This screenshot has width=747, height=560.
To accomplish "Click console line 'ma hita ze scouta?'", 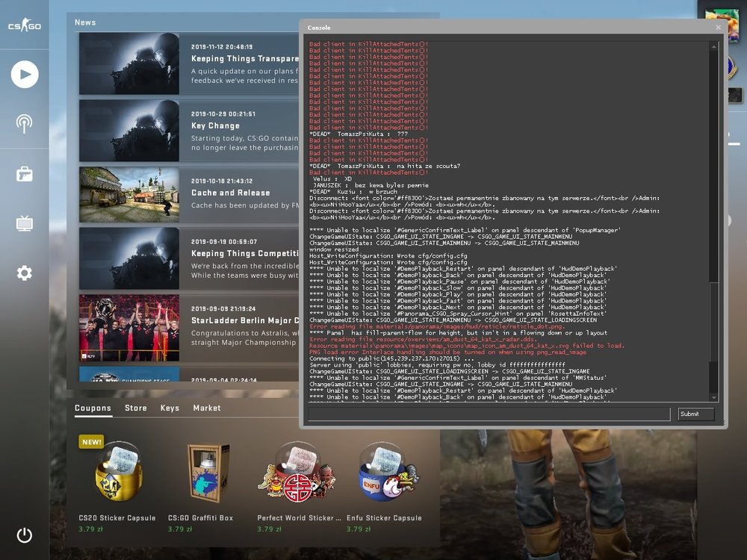I will [x=428, y=167].
